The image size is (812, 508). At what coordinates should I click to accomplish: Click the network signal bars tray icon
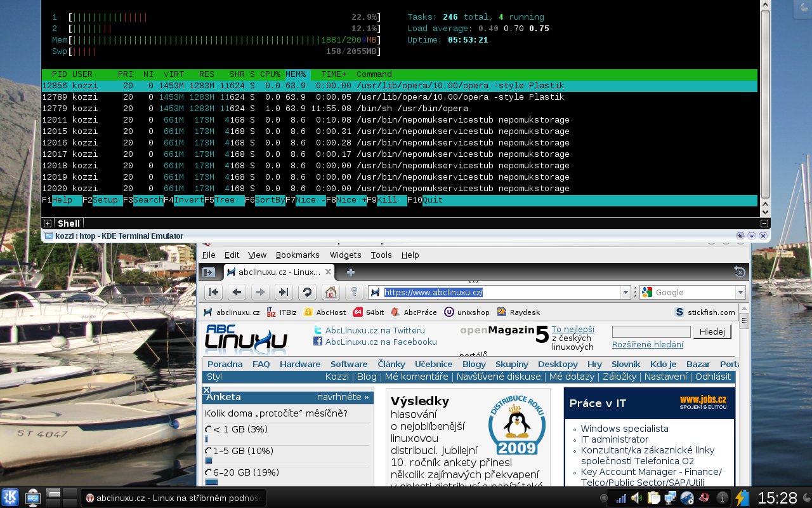pos(620,498)
